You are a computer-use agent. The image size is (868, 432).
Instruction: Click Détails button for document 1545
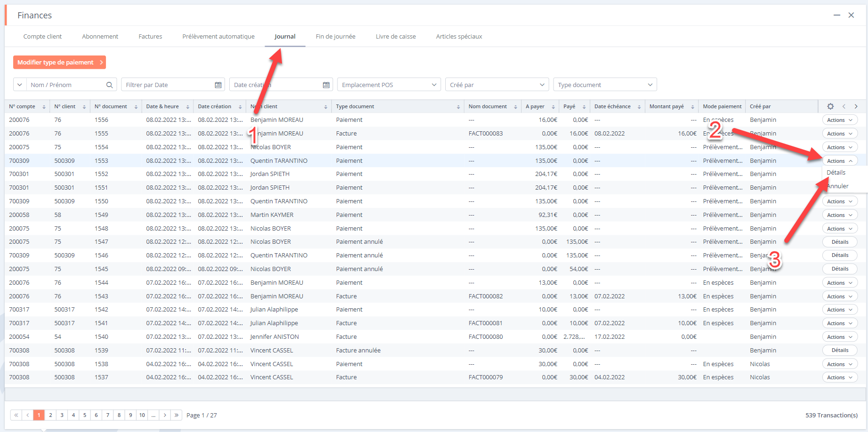(840, 269)
